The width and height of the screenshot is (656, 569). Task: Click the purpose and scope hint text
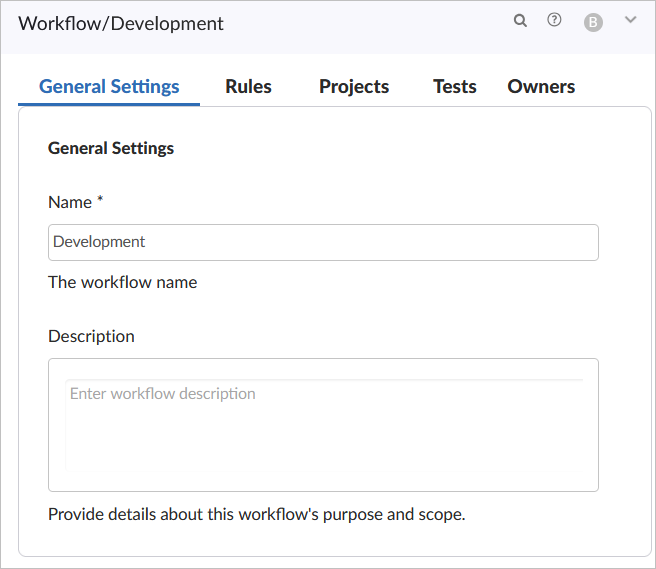(256, 515)
